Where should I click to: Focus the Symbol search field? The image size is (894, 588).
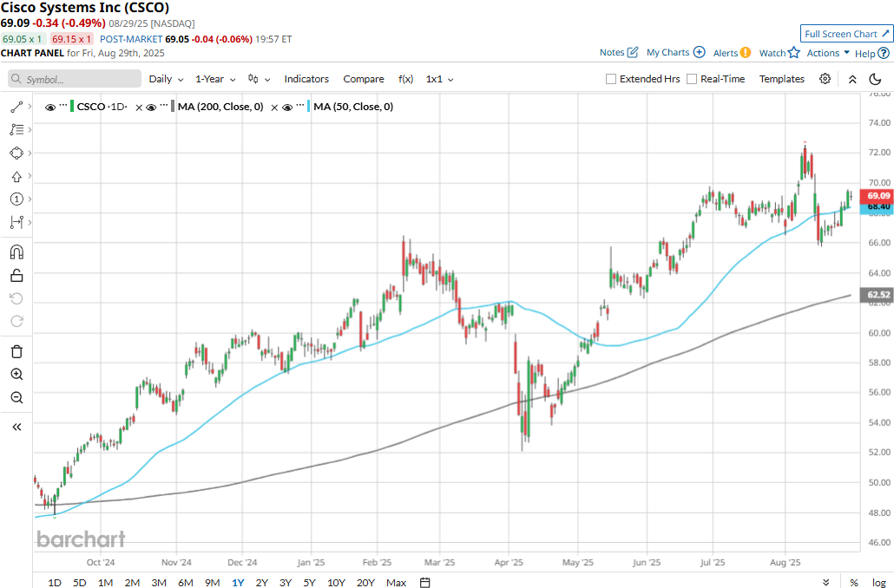[75, 79]
